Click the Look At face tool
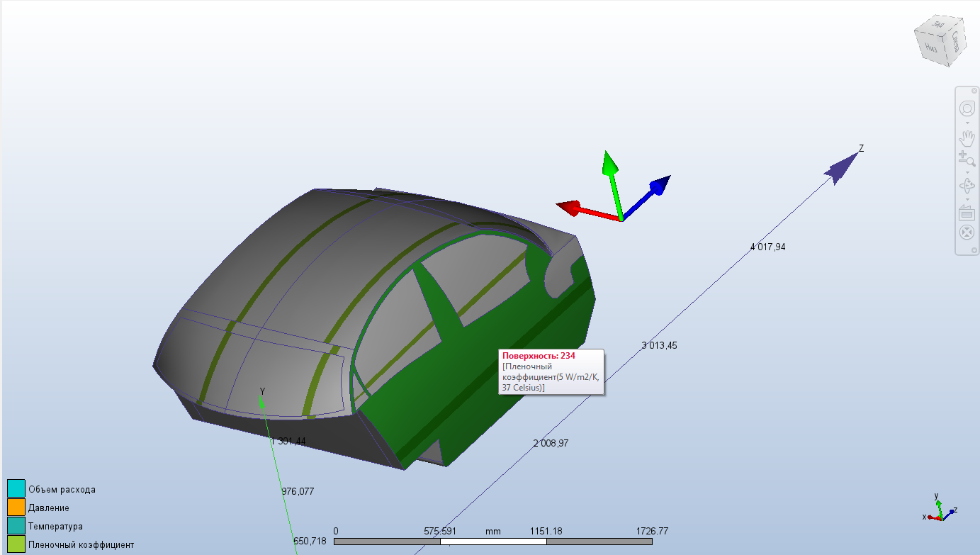This screenshot has height=555, width=980. coord(967,212)
